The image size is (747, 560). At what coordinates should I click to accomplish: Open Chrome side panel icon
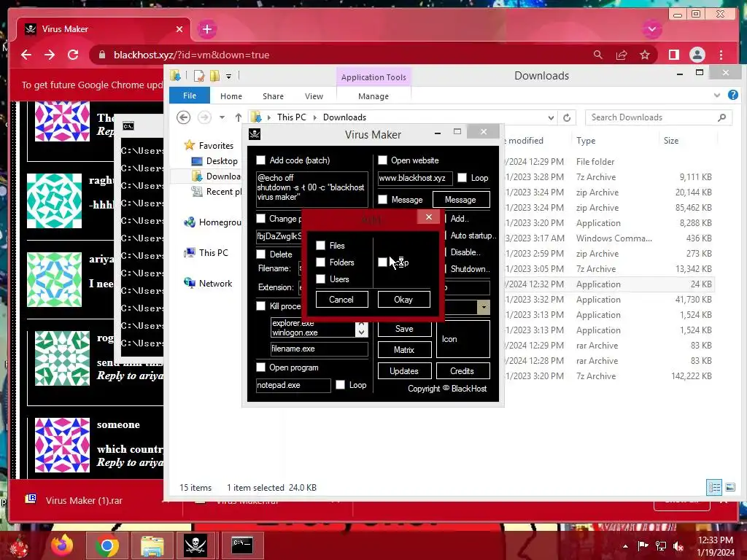tap(673, 55)
